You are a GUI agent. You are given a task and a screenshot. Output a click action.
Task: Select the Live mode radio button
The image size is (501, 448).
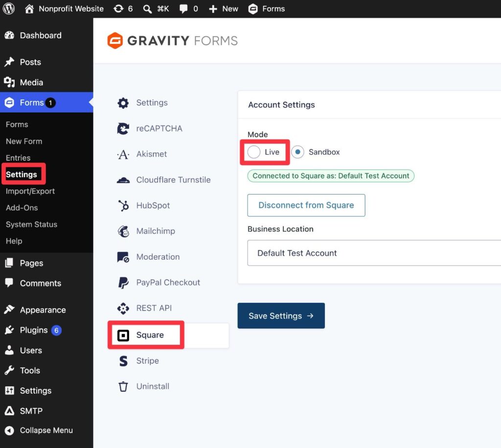254,152
